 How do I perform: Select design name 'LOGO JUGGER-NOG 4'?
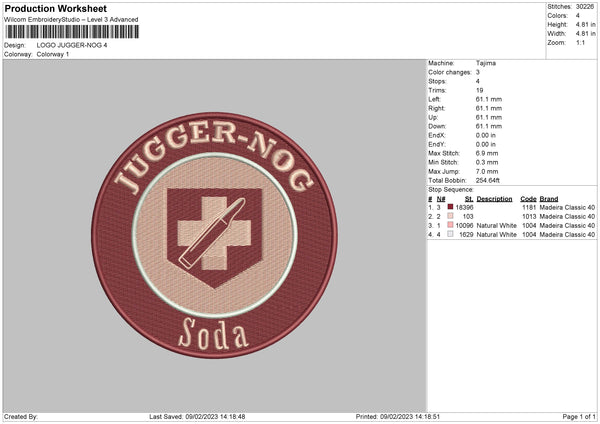point(72,45)
